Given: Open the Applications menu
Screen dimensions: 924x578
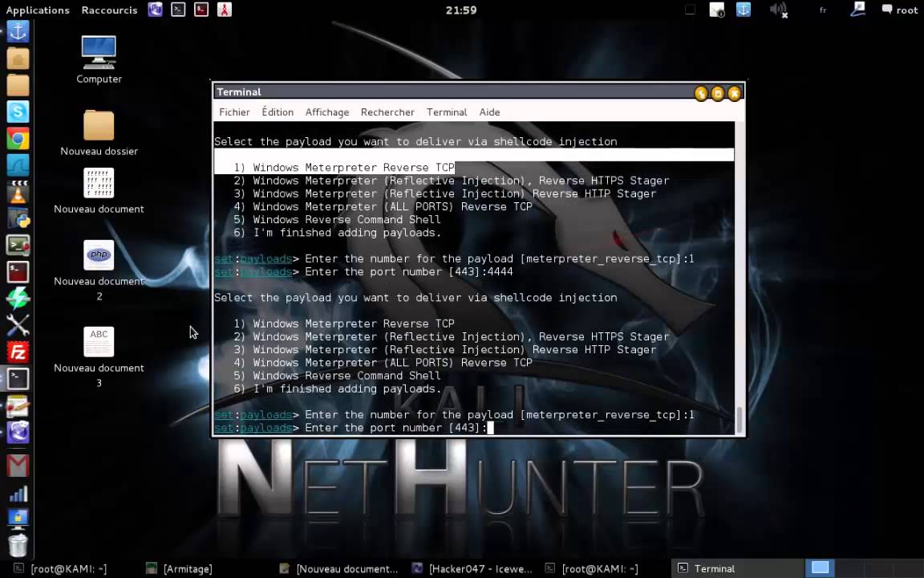Looking at the screenshot, I should click(38, 10).
